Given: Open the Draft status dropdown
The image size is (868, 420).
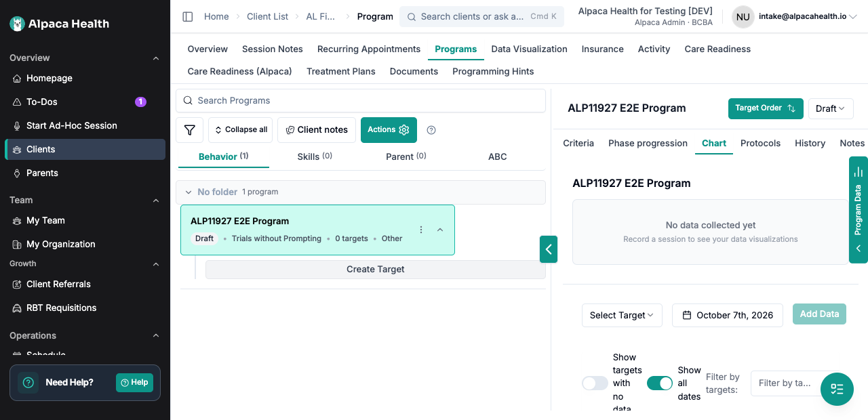Looking at the screenshot, I should pyautogui.click(x=831, y=108).
